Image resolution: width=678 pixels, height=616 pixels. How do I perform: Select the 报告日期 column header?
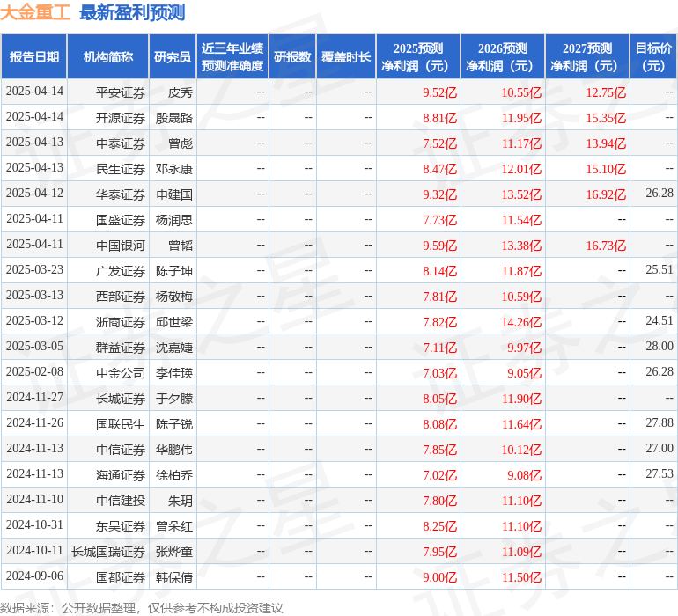[34, 57]
